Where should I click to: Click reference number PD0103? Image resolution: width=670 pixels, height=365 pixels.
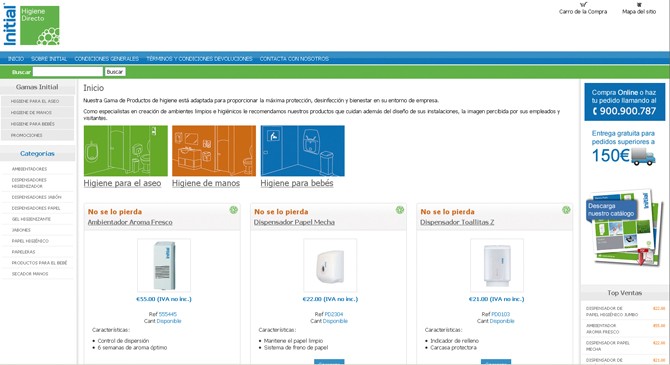(x=500, y=314)
